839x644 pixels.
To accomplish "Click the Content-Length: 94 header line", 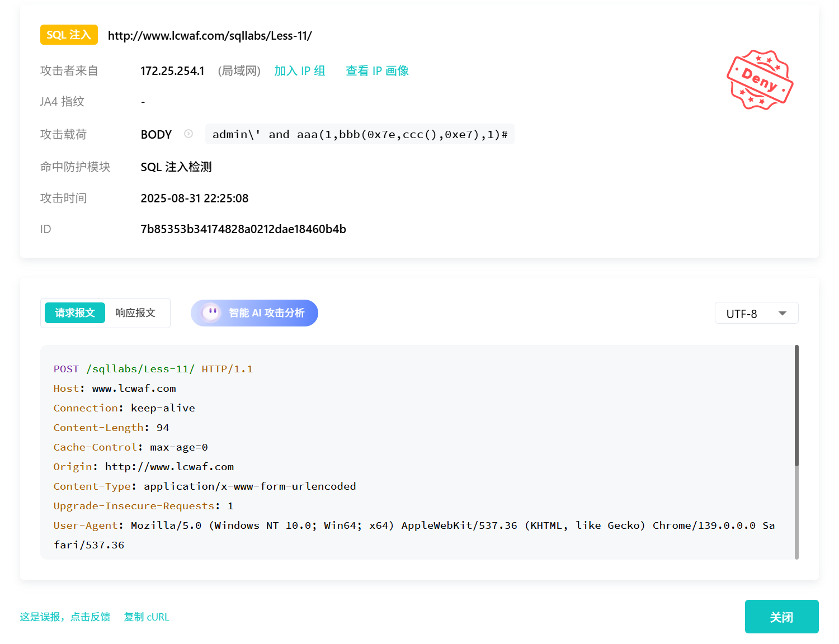I will click(x=111, y=428).
